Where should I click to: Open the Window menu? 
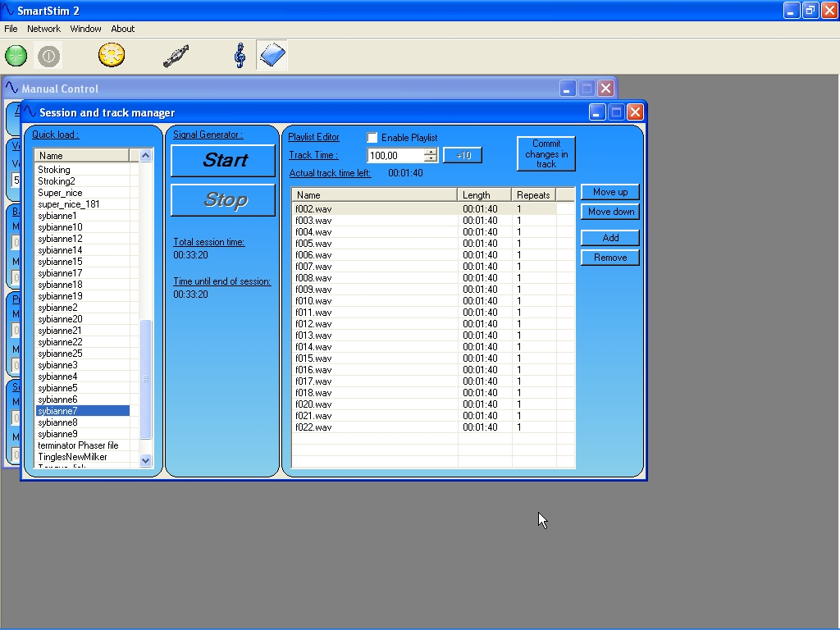point(85,29)
